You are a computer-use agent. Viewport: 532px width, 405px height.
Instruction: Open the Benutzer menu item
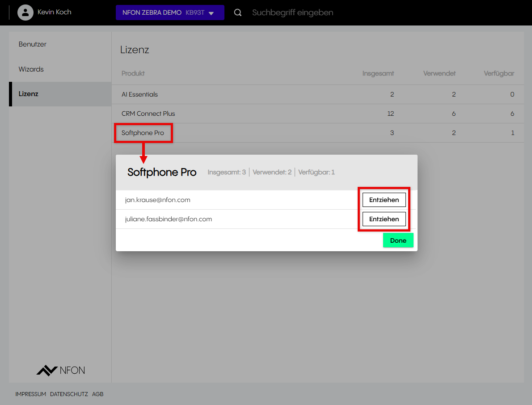point(33,44)
